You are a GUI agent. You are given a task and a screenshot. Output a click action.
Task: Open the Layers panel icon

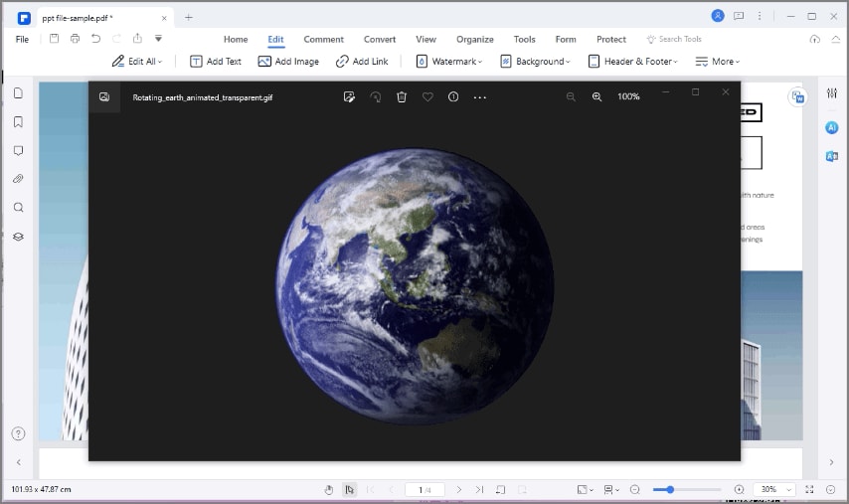pyautogui.click(x=19, y=237)
